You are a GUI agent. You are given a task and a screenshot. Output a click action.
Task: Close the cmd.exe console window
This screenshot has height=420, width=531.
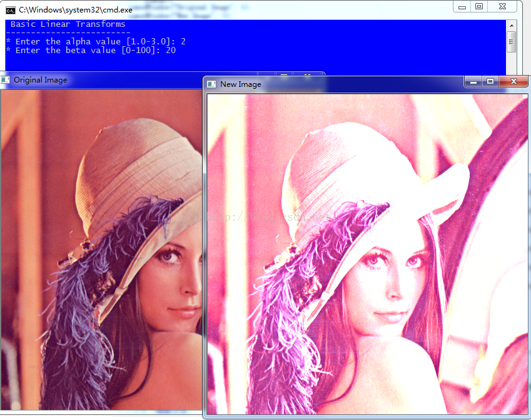503,7
